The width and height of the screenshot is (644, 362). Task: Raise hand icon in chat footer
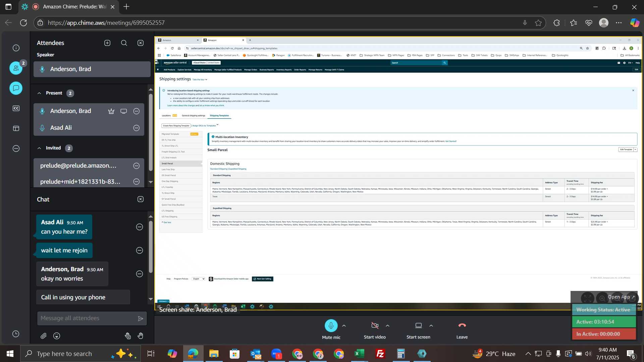pyautogui.click(x=141, y=336)
